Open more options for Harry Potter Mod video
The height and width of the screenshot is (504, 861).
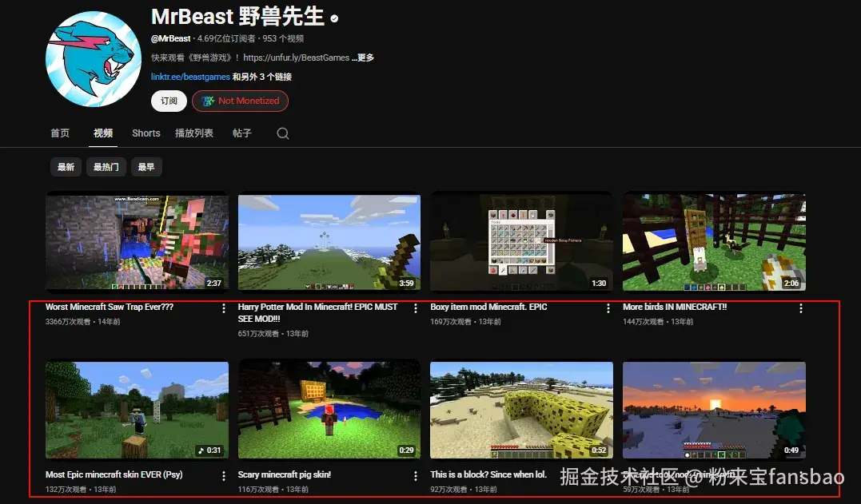click(416, 308)
